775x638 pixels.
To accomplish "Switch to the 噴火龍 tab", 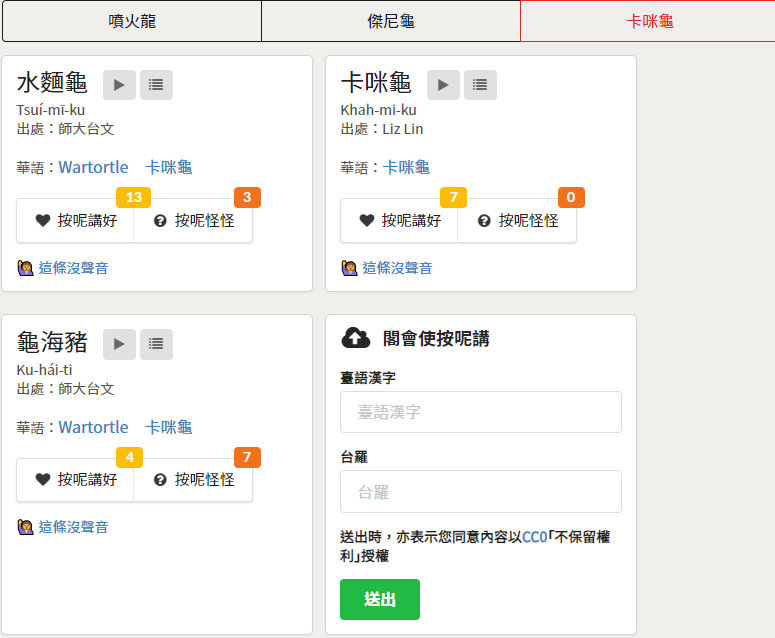I will (132, 21).
